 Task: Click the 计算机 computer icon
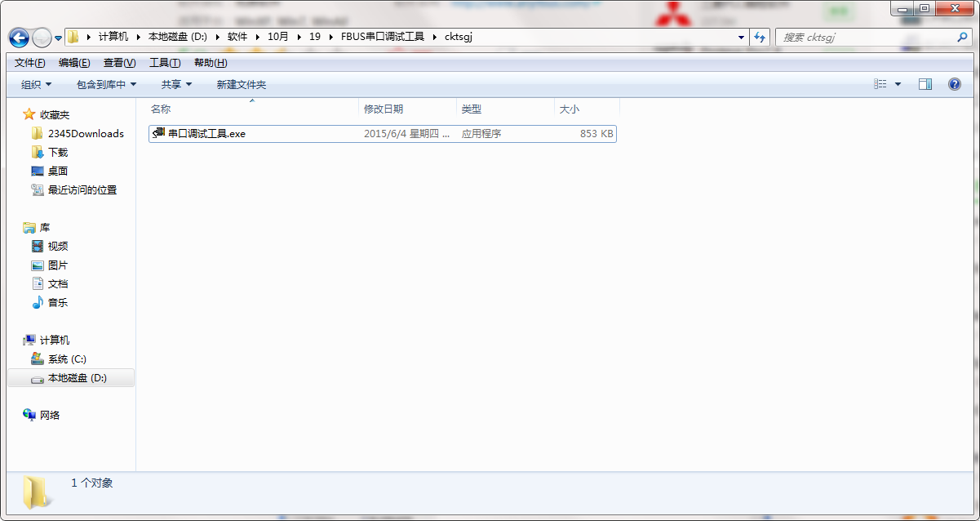coord(29,340)
